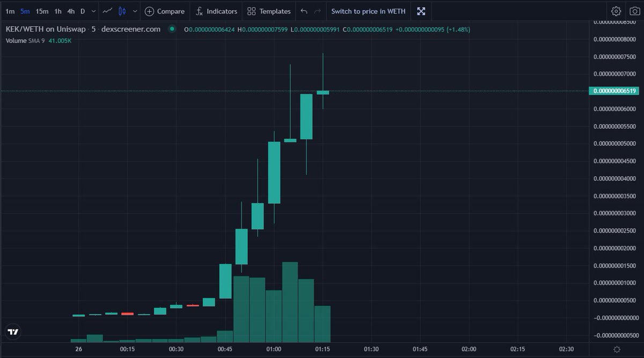Click the 01:30 time axis label
The width and height of the screenshot is (644, 358).
coord(371,349)
